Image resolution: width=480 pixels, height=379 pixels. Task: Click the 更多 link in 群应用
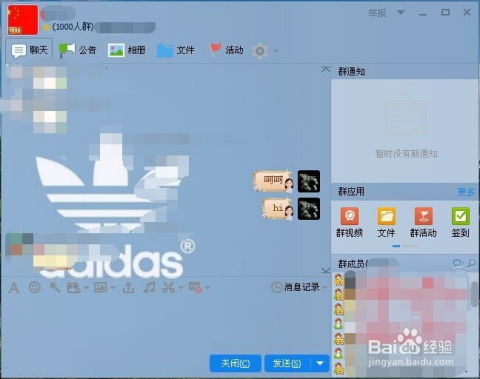pos(466,192)
